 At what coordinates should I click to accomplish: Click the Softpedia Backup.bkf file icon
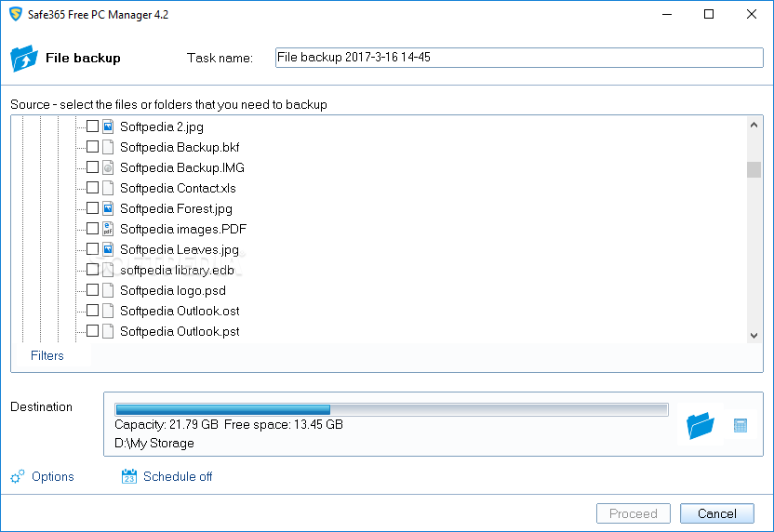pos(108,147)
